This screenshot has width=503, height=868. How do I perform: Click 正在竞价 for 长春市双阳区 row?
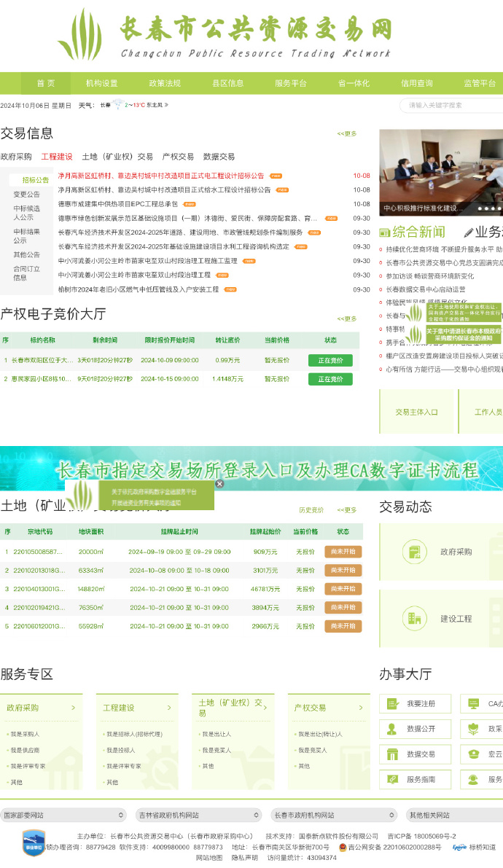(x=330, y=360)
